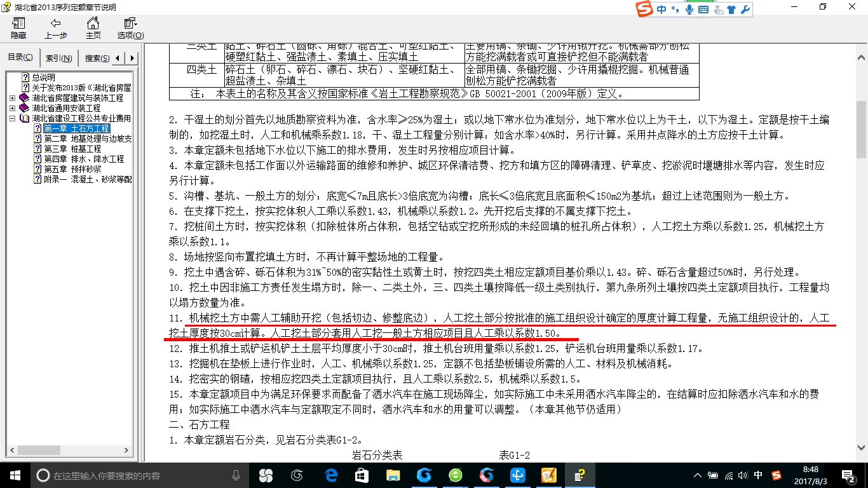The width and height of the screenshot is (868, 488).
Task: Click the battery power tray icon
Action: 714,475
